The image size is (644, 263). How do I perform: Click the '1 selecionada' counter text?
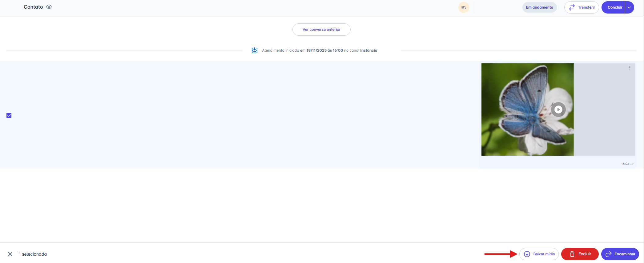[x=33, y=254]
